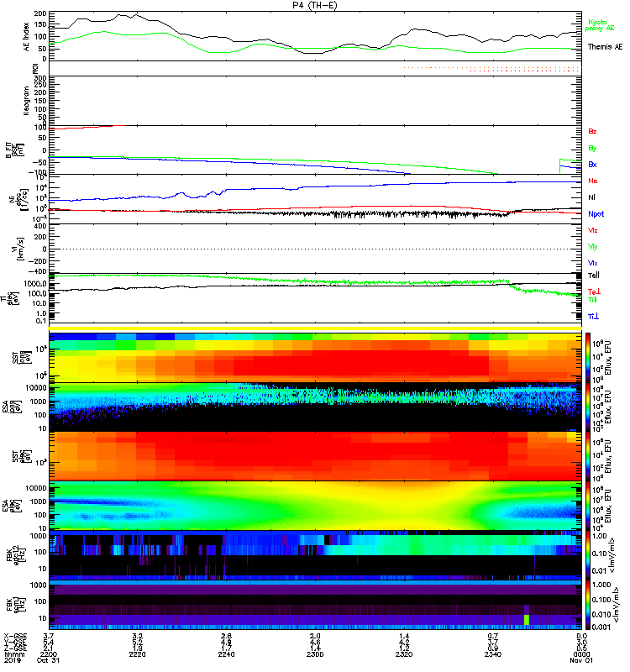The width and height of the screenshot is (630, 672).
Task: Click the FBK scm bottom color bar
Action: click(x=588, y=605)
